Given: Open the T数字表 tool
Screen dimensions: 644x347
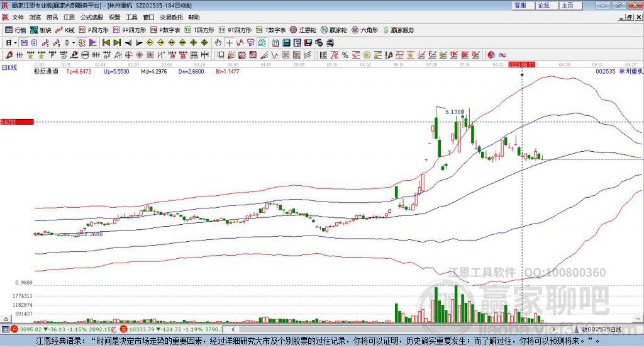Looking at the screenshot, I should click(x=270, y=30).
